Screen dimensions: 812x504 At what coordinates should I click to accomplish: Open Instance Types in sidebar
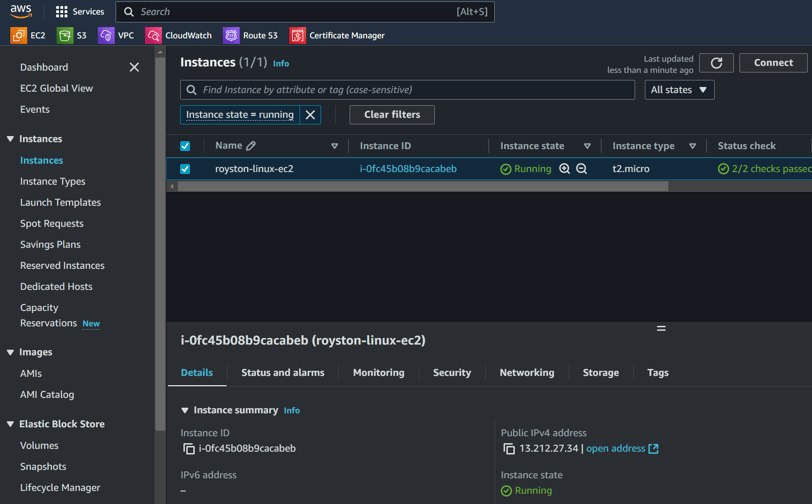tap(53, 182)
